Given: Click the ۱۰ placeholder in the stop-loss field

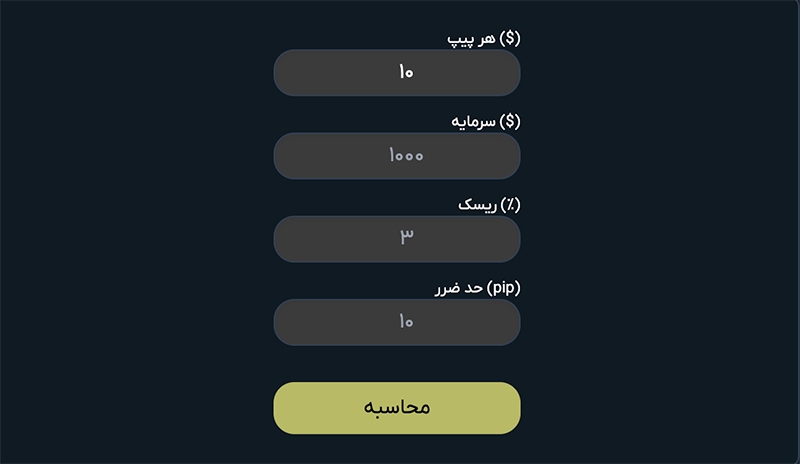Looking at the screenshot, I should click(405, 322).
